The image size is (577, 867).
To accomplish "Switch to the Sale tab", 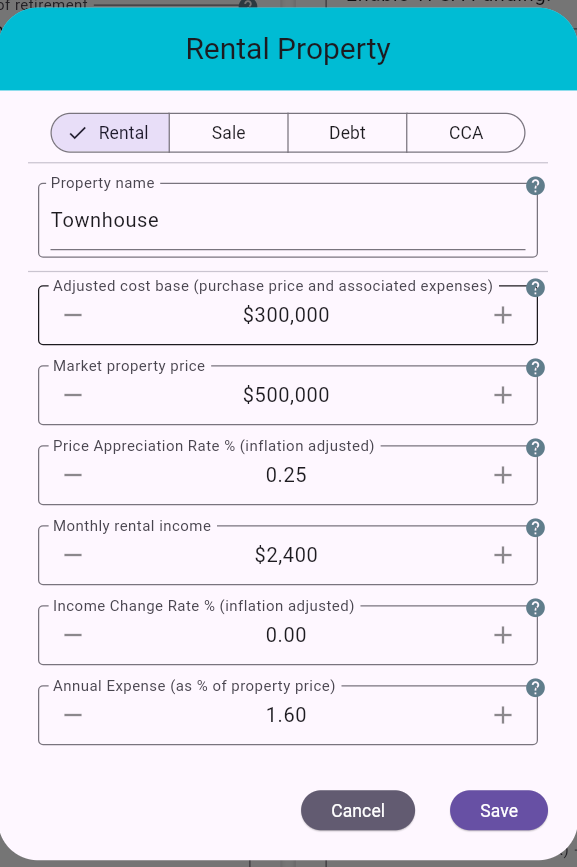I will click(x=228, y=132).
